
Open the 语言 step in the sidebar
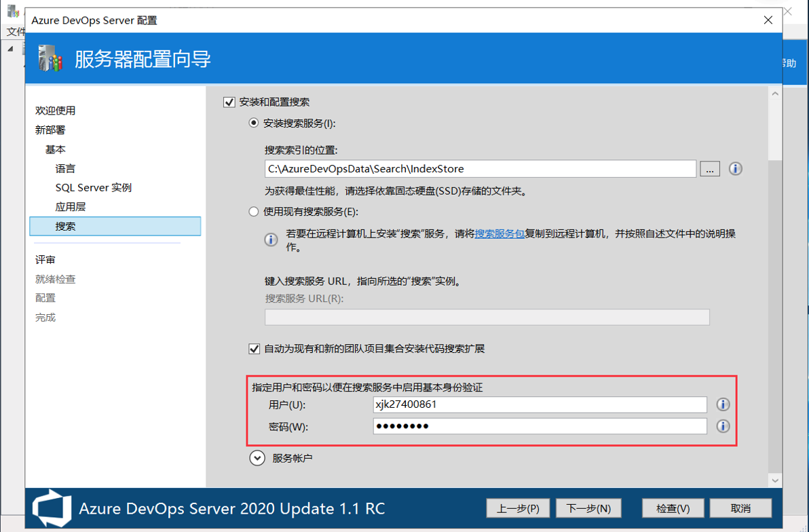(65, 169)
